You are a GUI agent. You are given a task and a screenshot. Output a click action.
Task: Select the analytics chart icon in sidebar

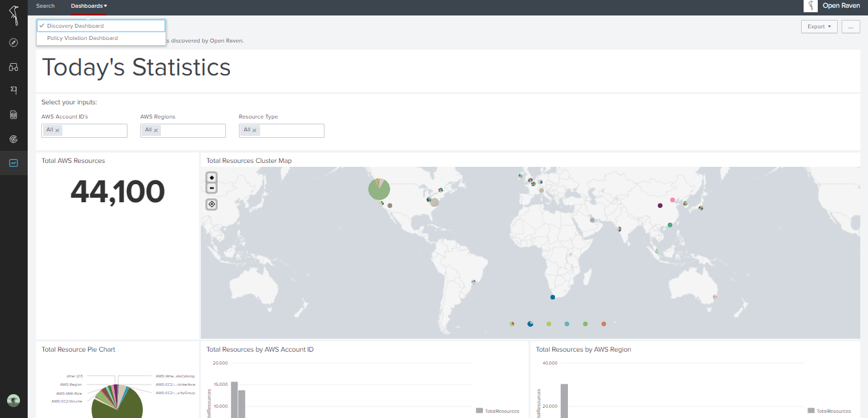[14, 163]
